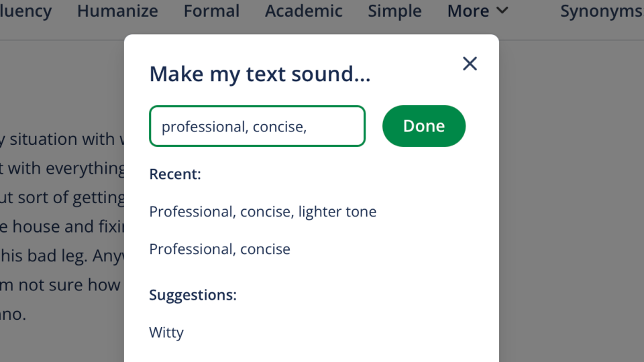Pick recent 'Professional, concise, lighter tone'
644x362 pixels.
(x=262, y=212)
